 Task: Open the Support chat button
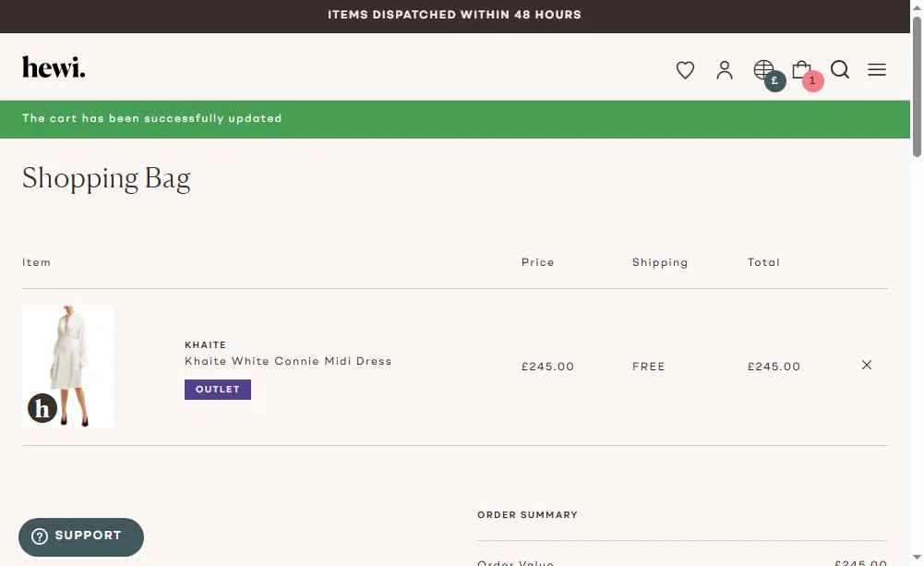coord(80,536)
